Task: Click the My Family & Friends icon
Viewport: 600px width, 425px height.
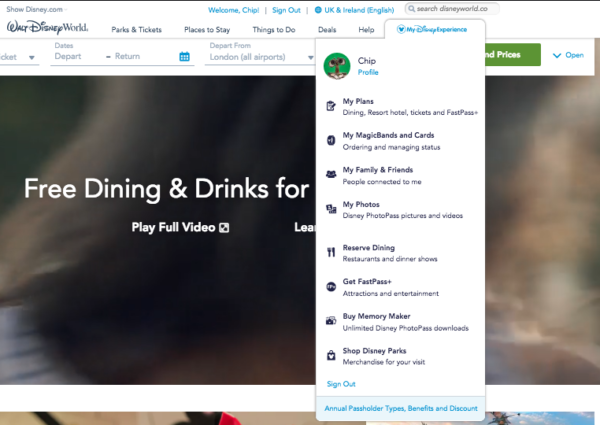Action: point(331,175)
